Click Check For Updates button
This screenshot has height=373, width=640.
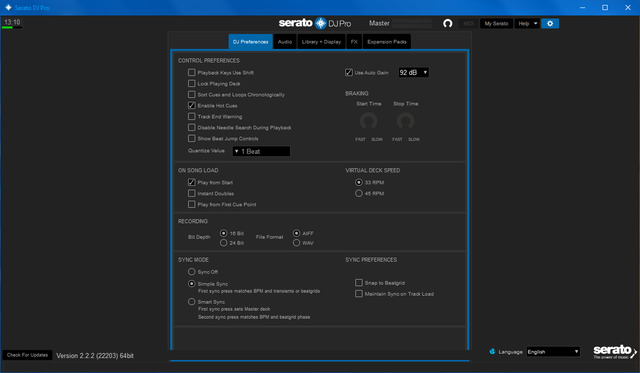click(x=27, y=355)
